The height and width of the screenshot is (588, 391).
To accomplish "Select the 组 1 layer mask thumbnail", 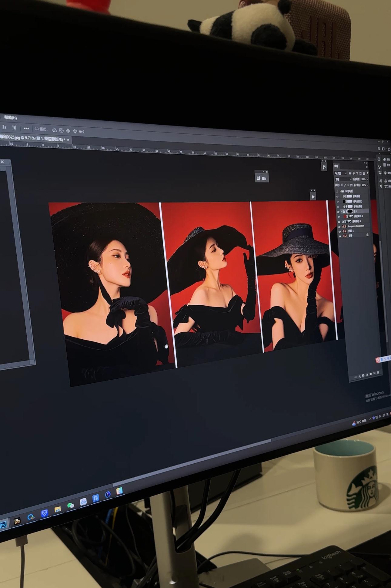I will point(350,211).
